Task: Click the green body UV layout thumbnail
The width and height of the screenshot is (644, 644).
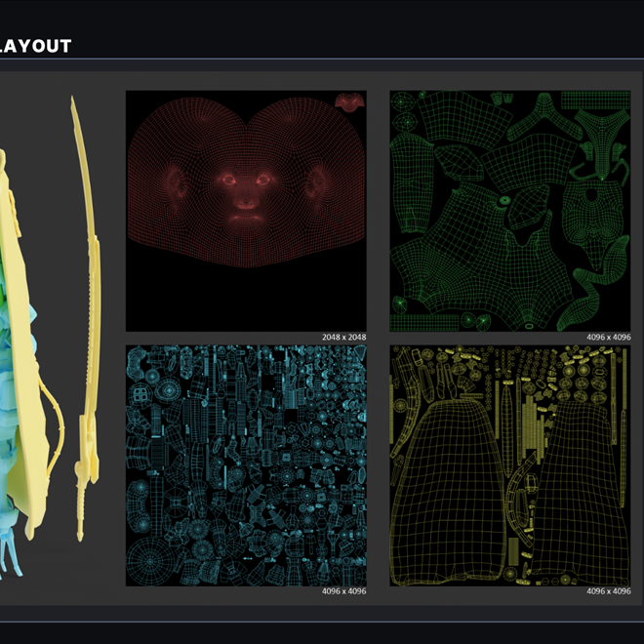Action: 510,211
